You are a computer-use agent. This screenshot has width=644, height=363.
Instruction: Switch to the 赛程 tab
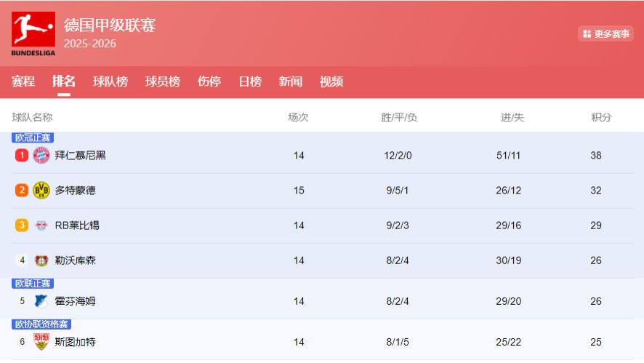(23, 81)
